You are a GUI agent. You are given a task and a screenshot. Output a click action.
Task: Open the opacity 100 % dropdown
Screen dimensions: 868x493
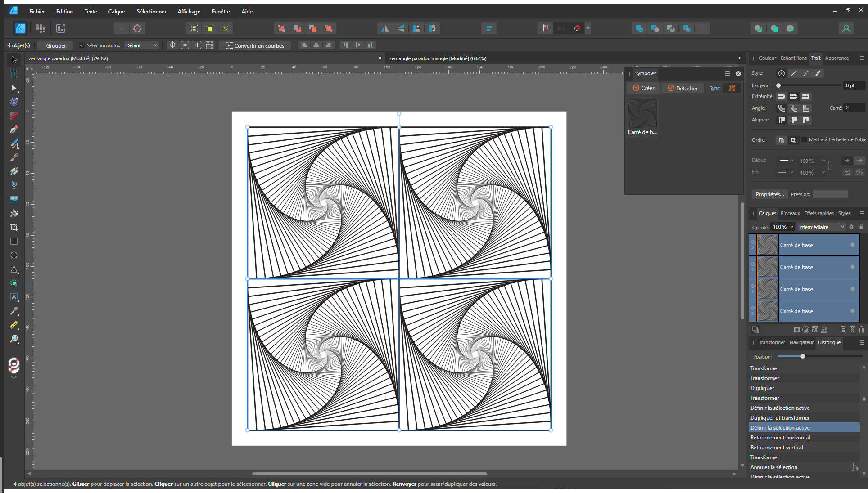point(791,227)
